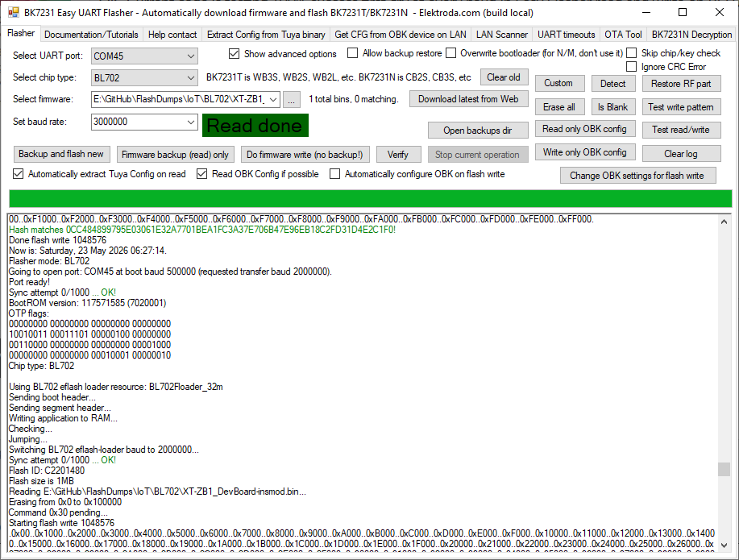739x560 pixels.
Task: Click the Is Blank button
Action: pyautogui.click(x=612, y=107)
